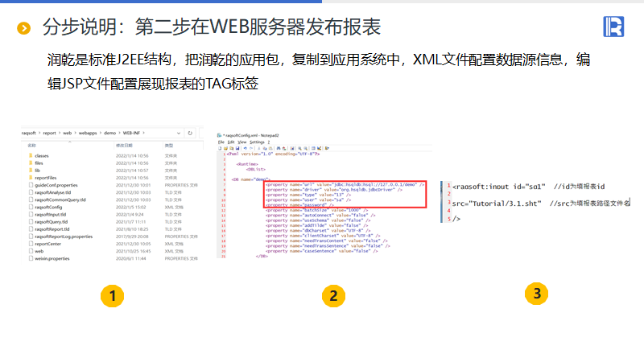Screen dimensions: 644x362
Task: Sort by the 名称 name column header
Action: (31, 146)
